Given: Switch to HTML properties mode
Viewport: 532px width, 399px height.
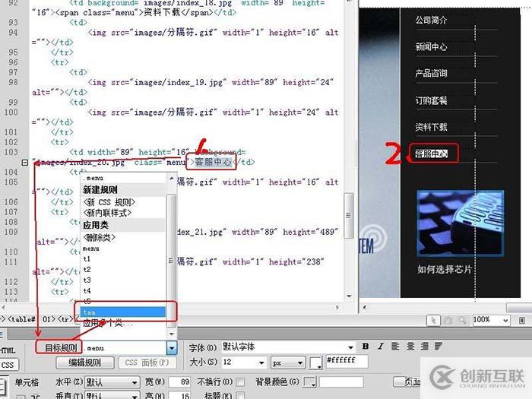Looking at the screenshot, I should (x=8, y=350).
